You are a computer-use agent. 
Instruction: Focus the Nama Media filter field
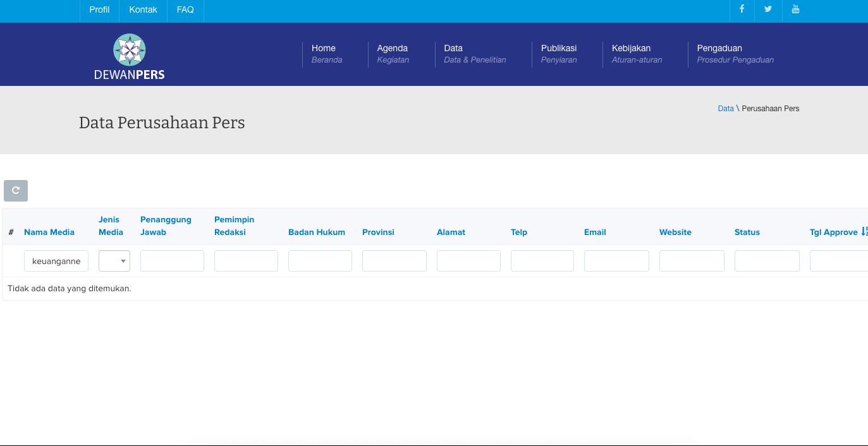click(56, 261)
